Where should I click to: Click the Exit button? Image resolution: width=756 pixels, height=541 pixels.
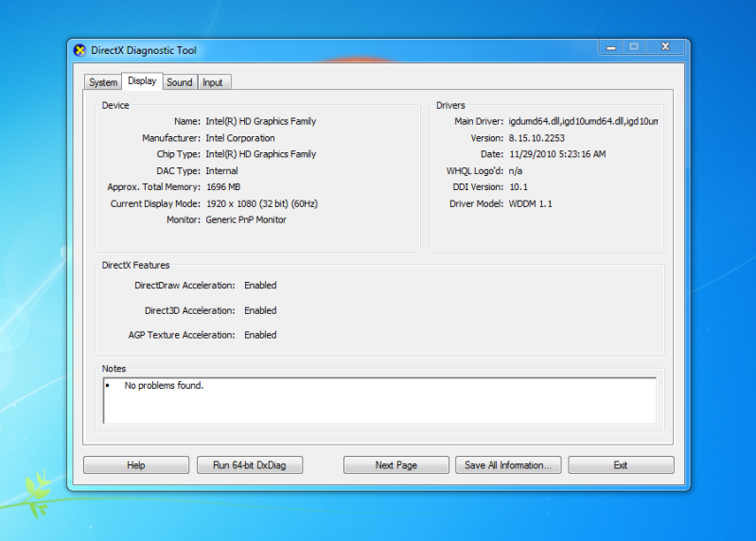621,465
